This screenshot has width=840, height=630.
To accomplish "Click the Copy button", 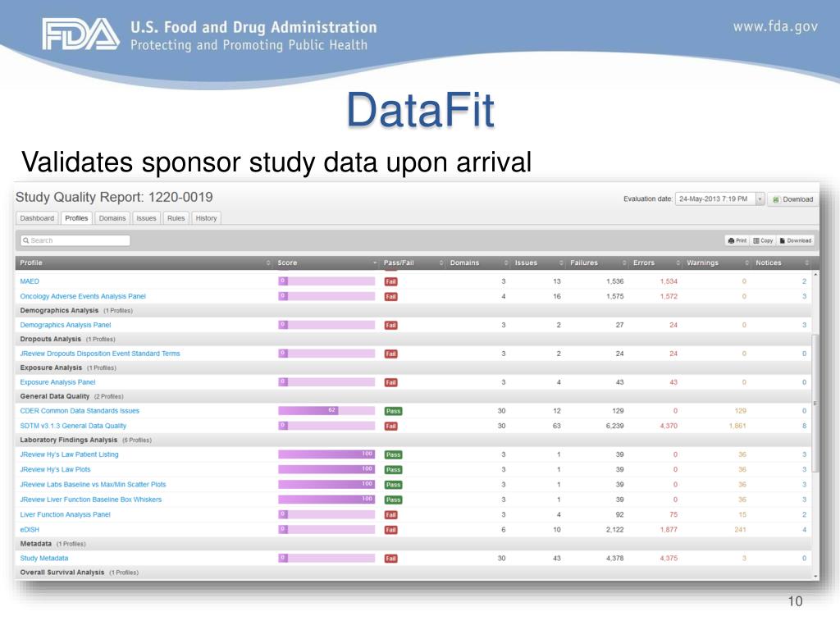I will 763,240.
